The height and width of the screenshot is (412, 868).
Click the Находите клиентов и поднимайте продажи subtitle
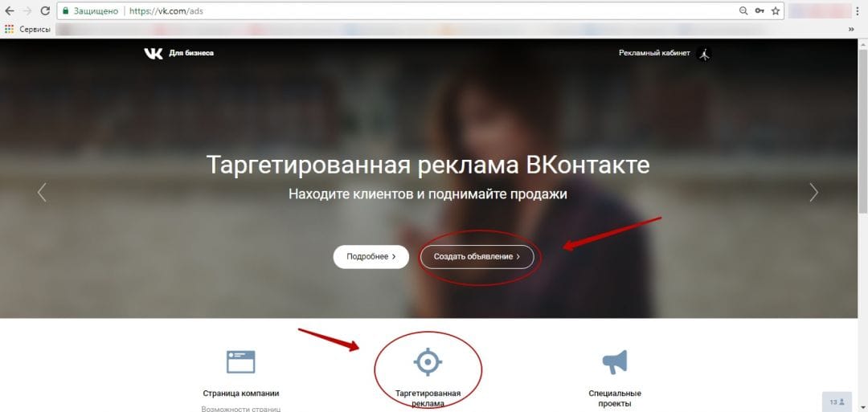[428, 194]
